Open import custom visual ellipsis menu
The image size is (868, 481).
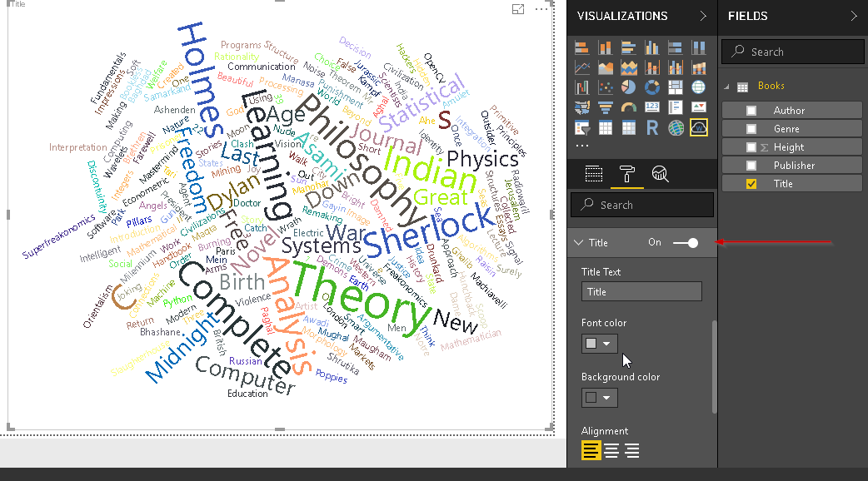pos(581,146)
